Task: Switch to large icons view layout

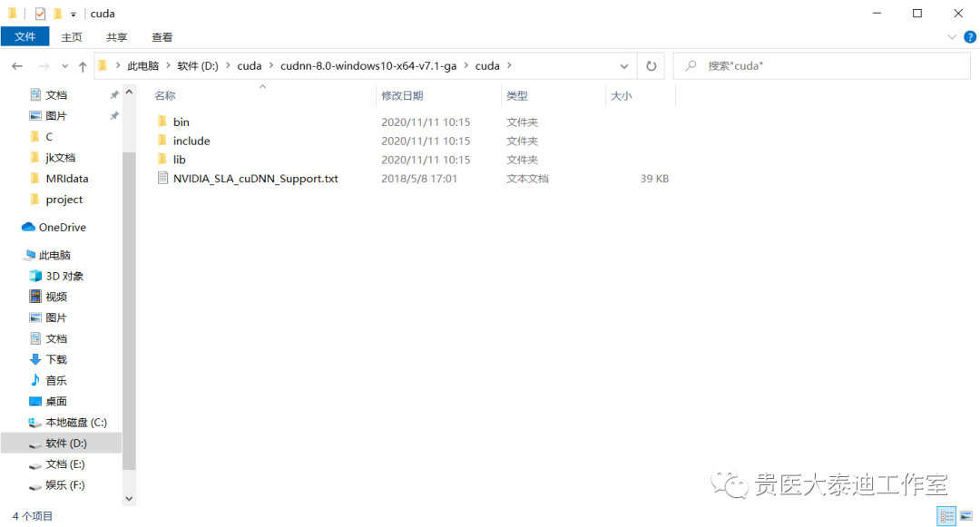Action: coord(966,516)
